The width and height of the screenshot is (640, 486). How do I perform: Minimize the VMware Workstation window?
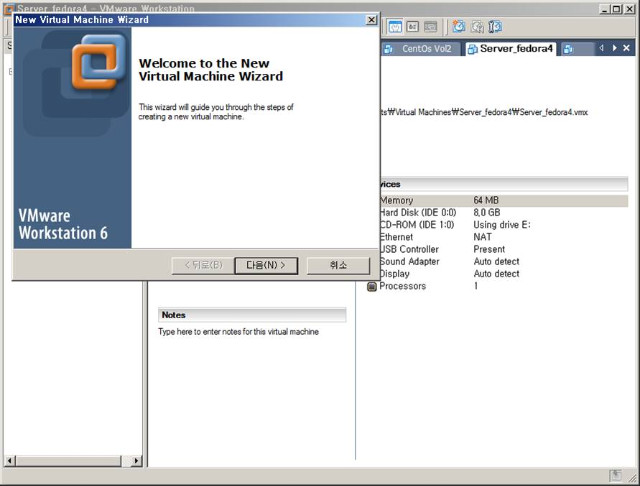point(605,9)
